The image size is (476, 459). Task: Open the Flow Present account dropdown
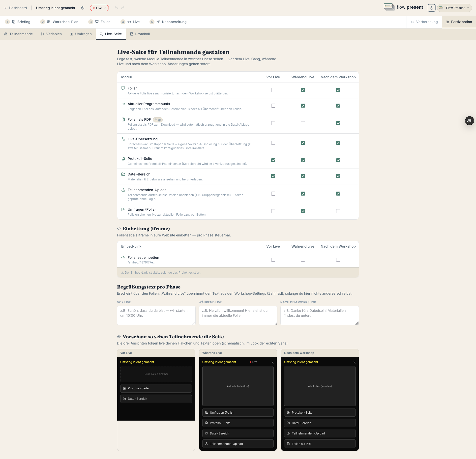[455, 8]
